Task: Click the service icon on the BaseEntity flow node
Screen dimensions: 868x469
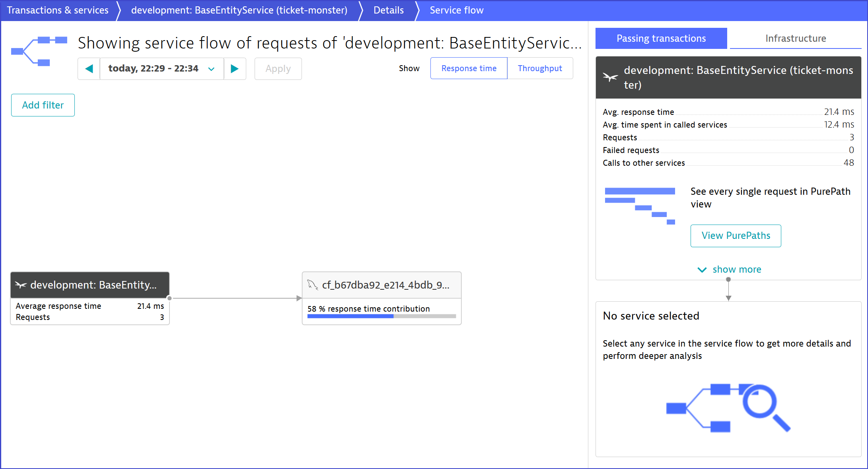Action: 21,285
